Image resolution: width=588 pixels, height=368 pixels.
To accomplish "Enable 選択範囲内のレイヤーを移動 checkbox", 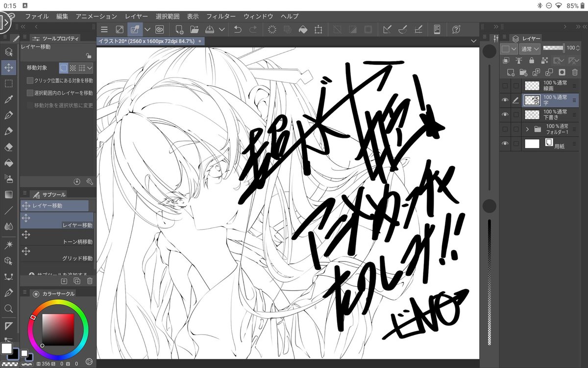I will (x=30, y=93).
